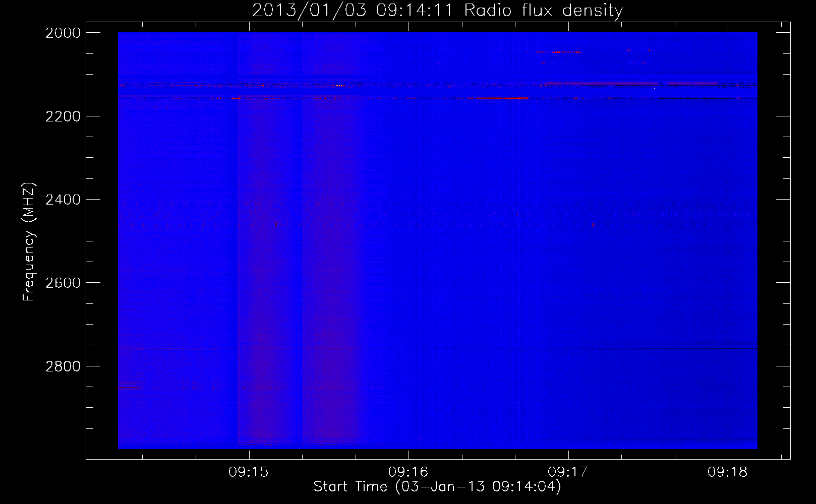This screenshot has width=816, height=504.
Task: Click the 09:15 time tick label
Action: coord(249,472)
